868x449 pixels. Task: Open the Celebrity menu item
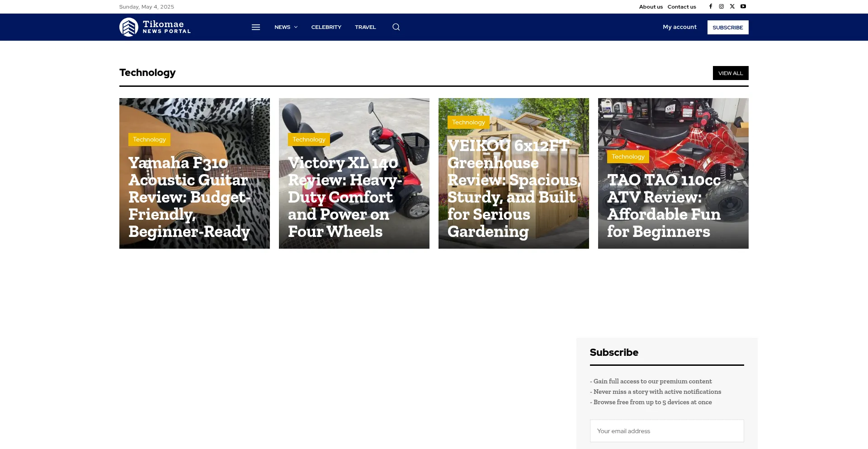coord(326,27)
